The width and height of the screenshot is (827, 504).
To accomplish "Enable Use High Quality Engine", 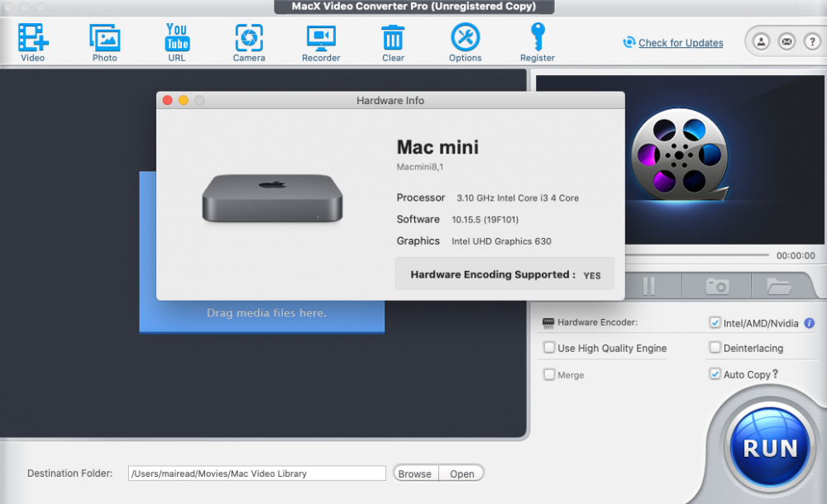I will click(549, 347).
